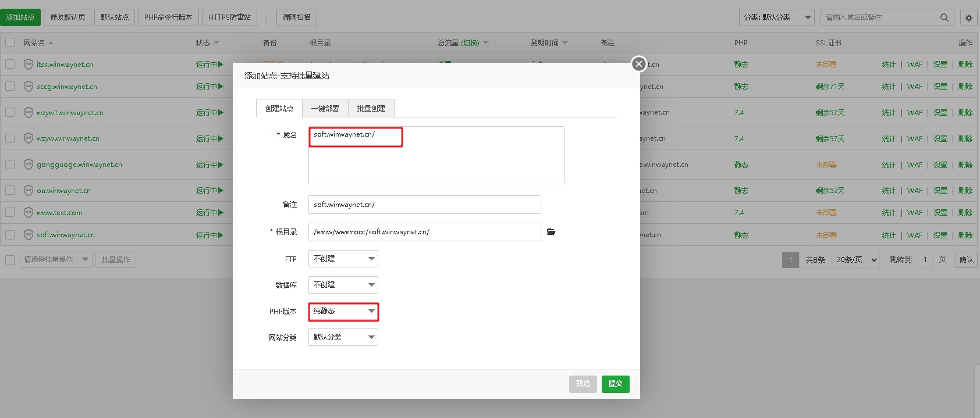Viewport: 980px width, 418px height.
Task: Sort by the 到期时间 column arrow
Action: point(564,43)
